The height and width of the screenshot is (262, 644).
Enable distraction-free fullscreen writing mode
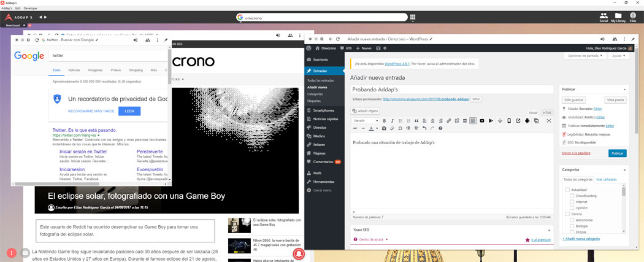coord(549,121)
